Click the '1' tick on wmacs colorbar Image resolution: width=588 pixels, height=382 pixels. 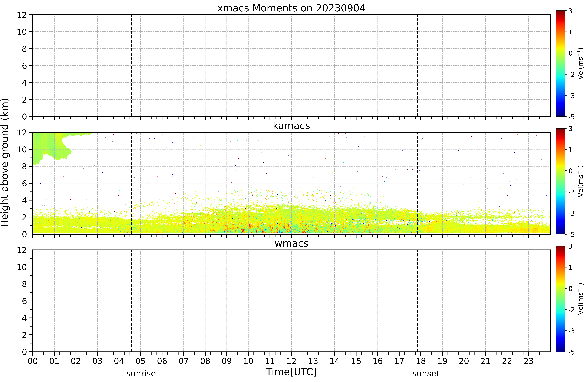(570, 267)
